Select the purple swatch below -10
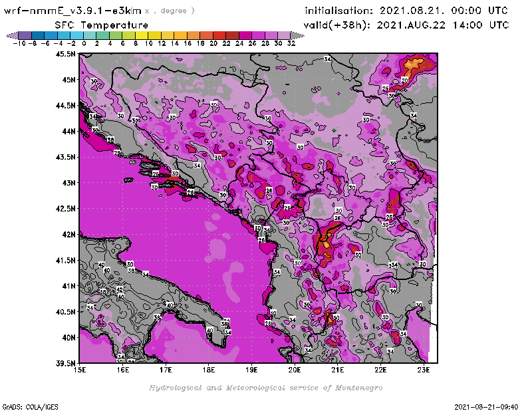532x411 pixels. [24, 35]
